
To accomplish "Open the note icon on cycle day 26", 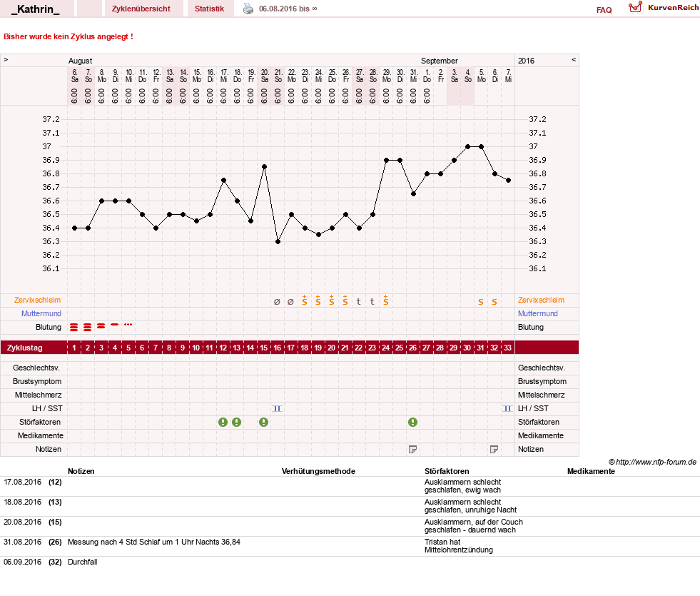I will (413, 449).
